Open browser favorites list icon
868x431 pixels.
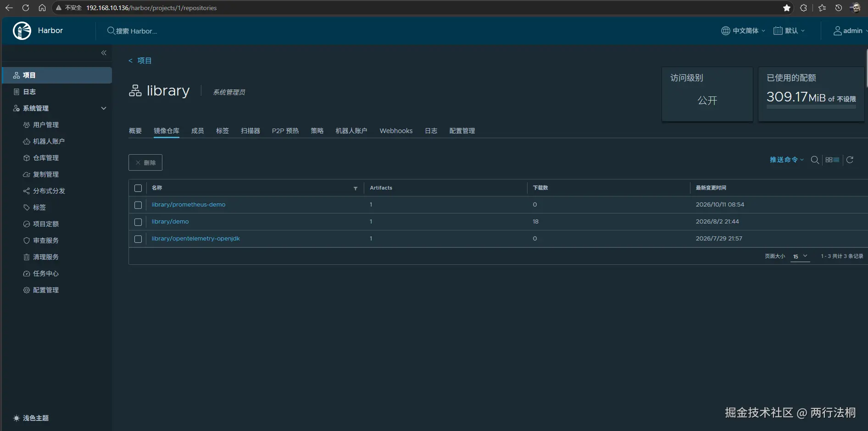(x=822, y=8)
